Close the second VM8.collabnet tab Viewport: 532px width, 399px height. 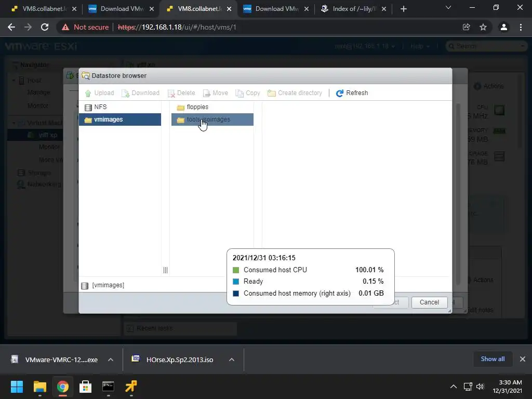[229, 9]
